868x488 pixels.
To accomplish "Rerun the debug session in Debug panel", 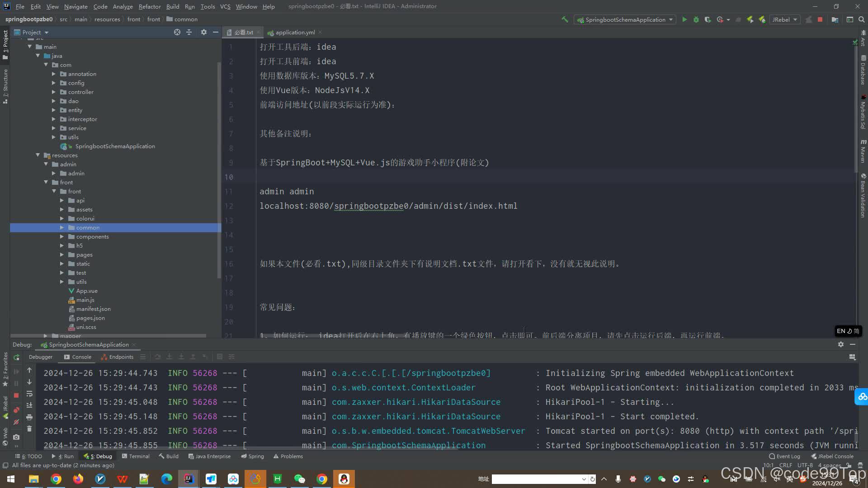I will [x=17, y=357].
